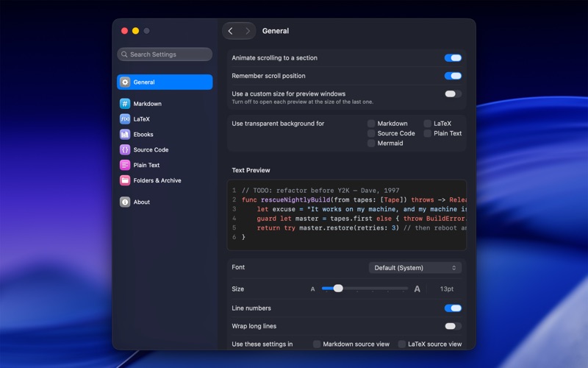Open Markdown settings section
Screen dimensions: 588x368
165,104
